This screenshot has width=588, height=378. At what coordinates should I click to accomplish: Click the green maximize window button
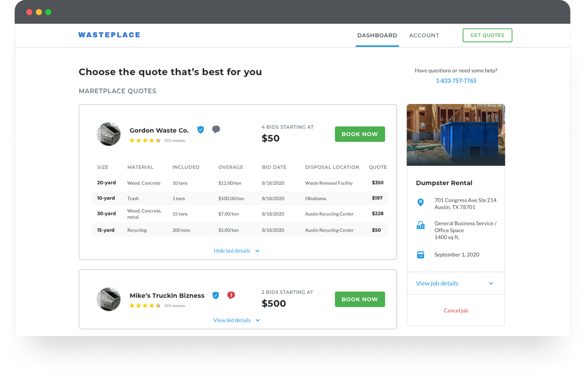(48, 12)
